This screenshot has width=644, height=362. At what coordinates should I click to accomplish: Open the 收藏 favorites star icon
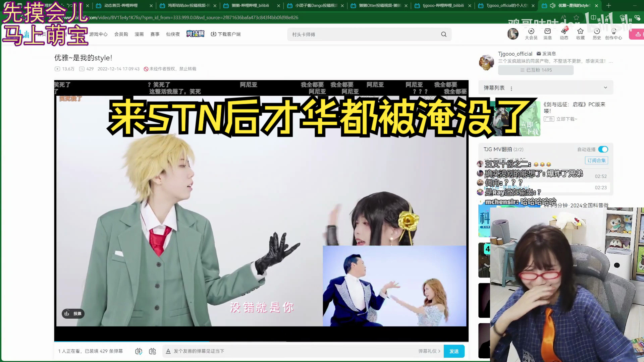(x=580, y=34)
